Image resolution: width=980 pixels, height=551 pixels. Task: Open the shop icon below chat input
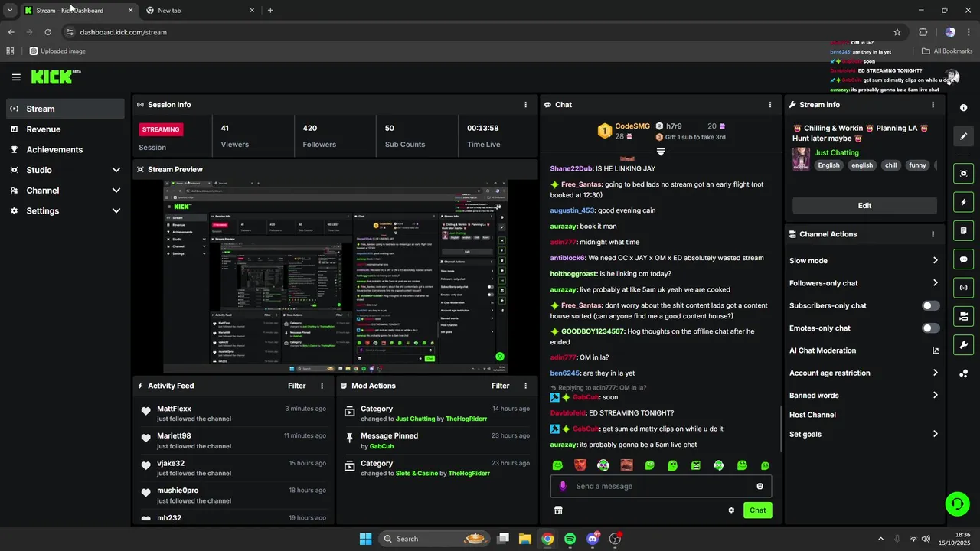click(558, 510)
